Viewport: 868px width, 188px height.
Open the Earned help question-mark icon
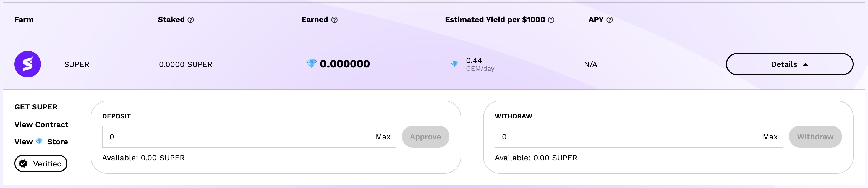334,20
